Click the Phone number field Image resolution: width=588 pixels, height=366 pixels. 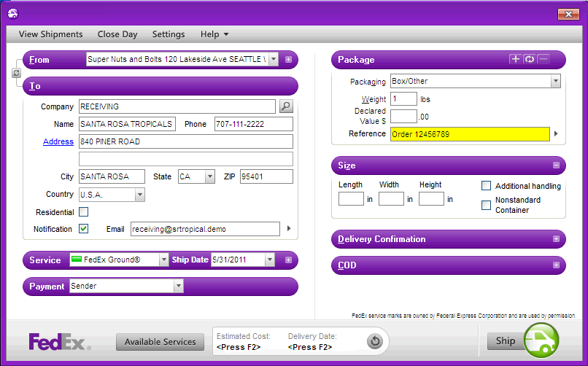[253, 124]
